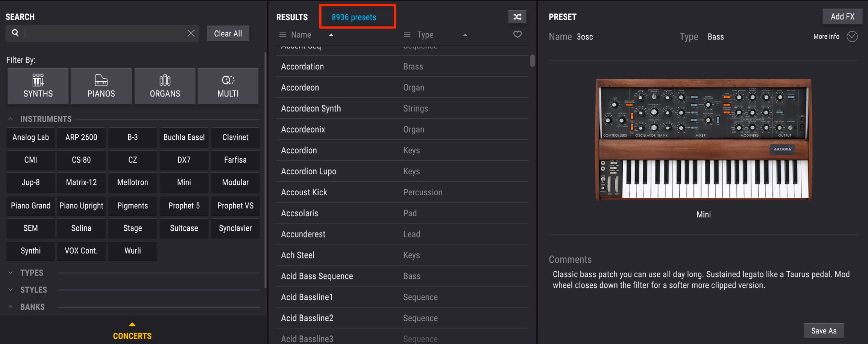Screen dimensions: 868x344
Task: Toggle the Prophet 5 instrument filter
Action: click(x=184, y=206)
